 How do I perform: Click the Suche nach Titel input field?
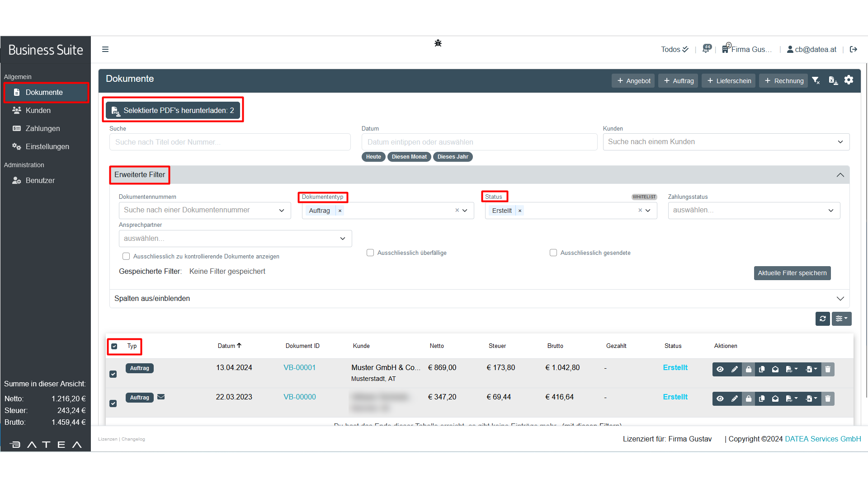tap(230, 142)
